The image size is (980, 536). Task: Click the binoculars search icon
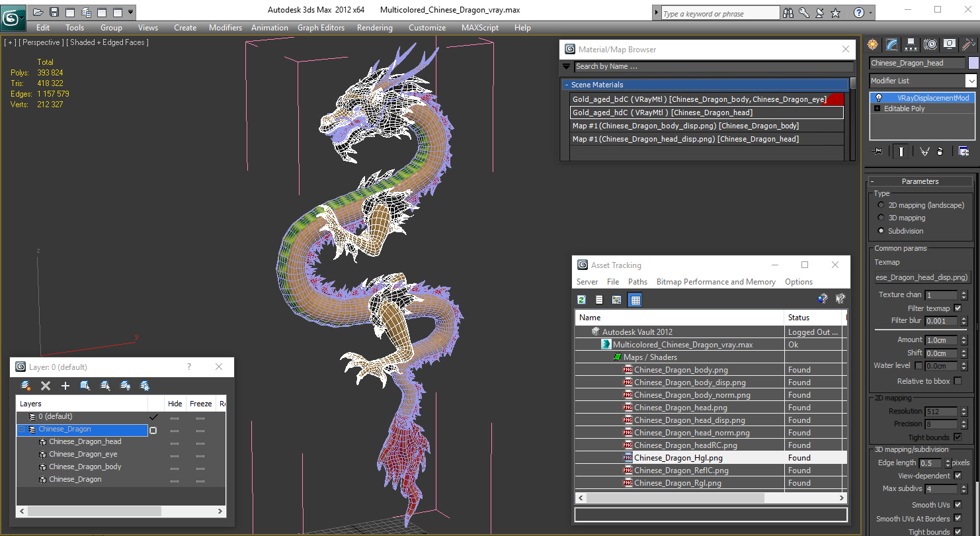(x=788, y=13)
